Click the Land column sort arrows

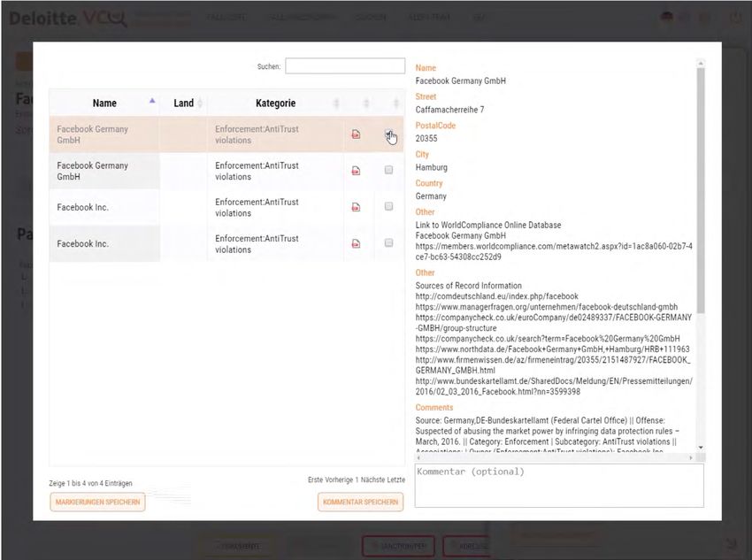(200, 104)
